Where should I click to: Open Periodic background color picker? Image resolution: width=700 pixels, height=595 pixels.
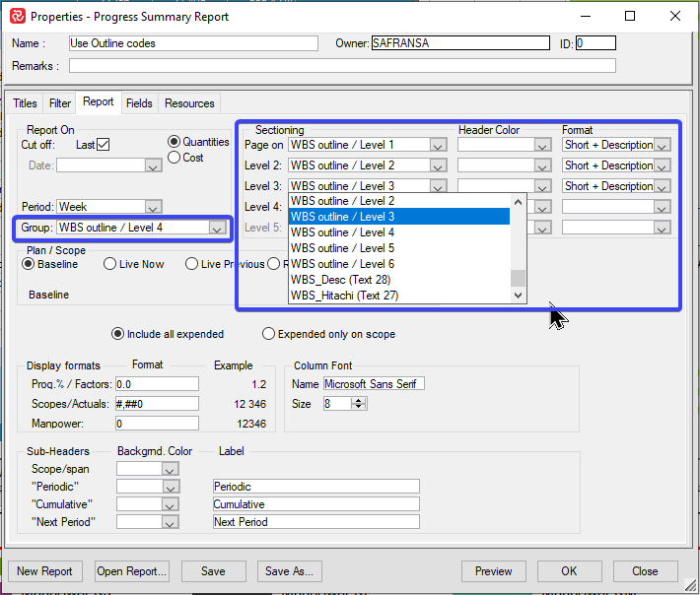pyautogui.click(x=170, y=487)
